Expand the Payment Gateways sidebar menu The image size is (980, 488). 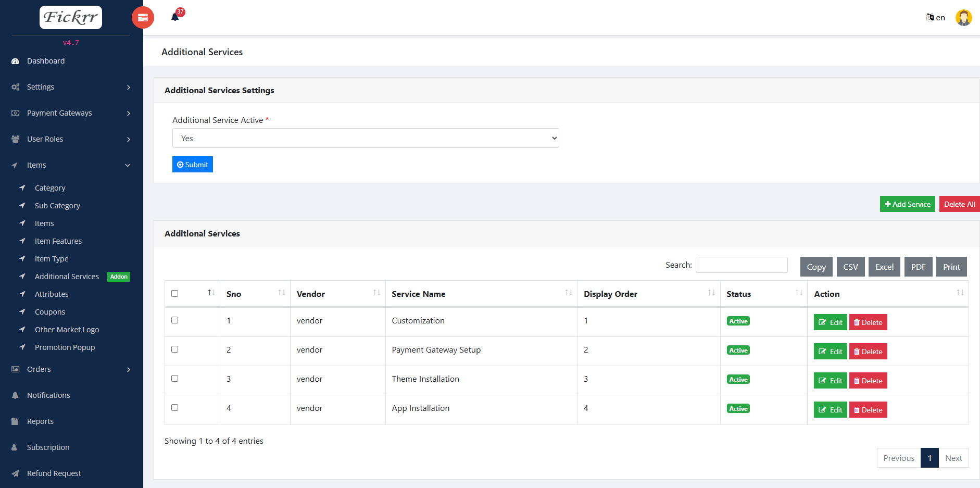click(71, 113)
